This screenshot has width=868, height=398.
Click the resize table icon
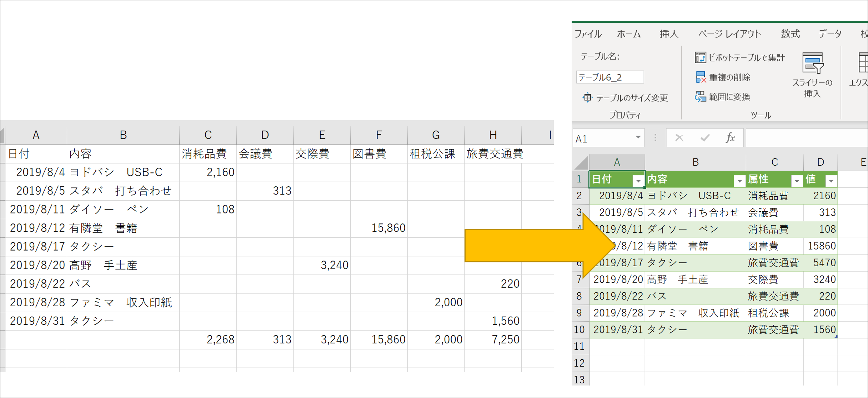tap(587, 97)
